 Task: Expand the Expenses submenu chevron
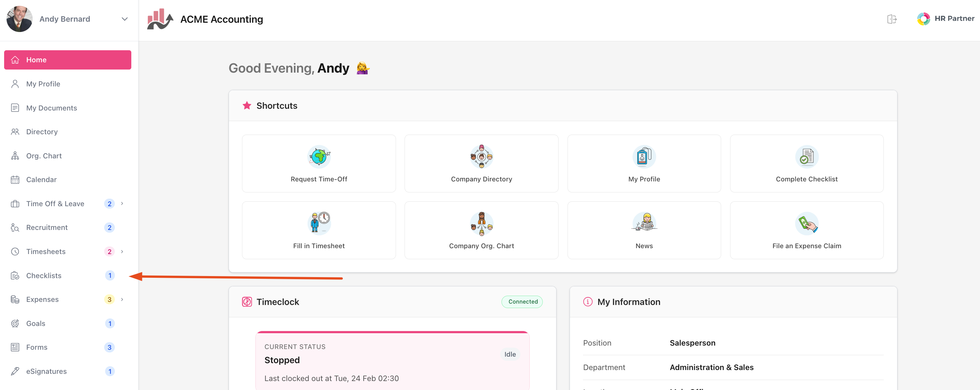tap(122, 299)
